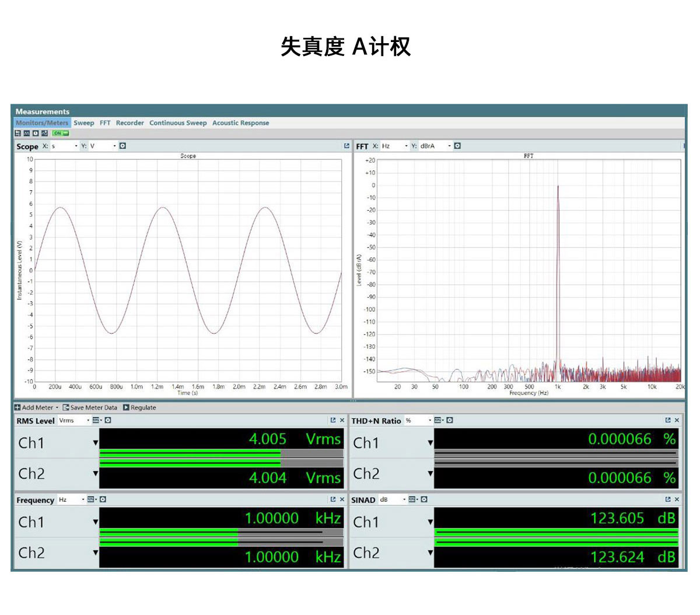Image resolution: width=700 pixels, height=615 pixels.
Task: Pop out the RMS Level meter
Action: [x=333, y=420]
